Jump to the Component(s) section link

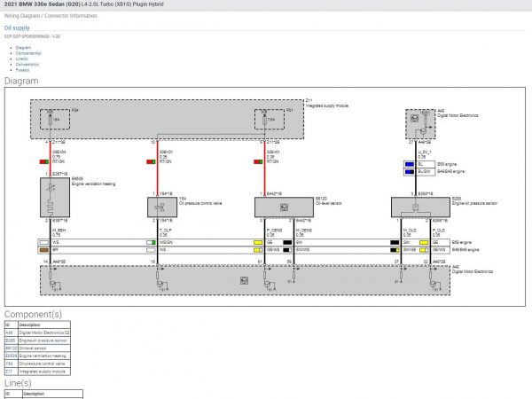(x=28, y=53)
